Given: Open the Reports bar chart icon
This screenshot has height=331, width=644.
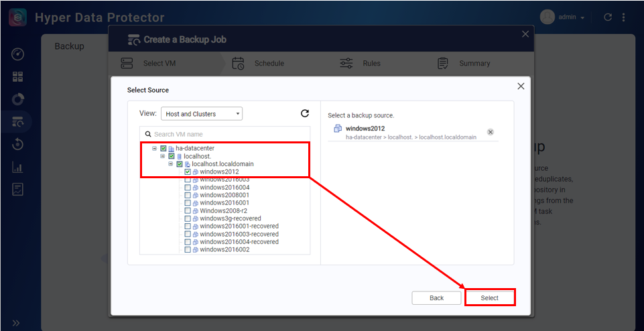Looking at the screenshot, I should tap(17, 167).
